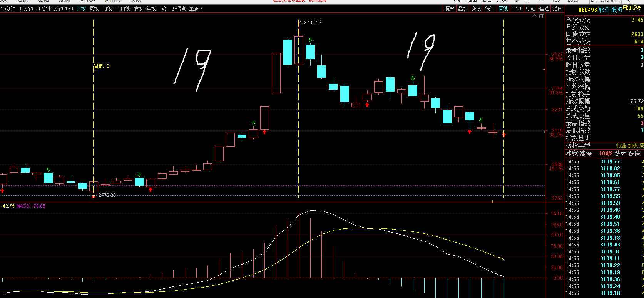Click the 150.0 MACD axis label

pyautogui.click(x=557, y=214)
